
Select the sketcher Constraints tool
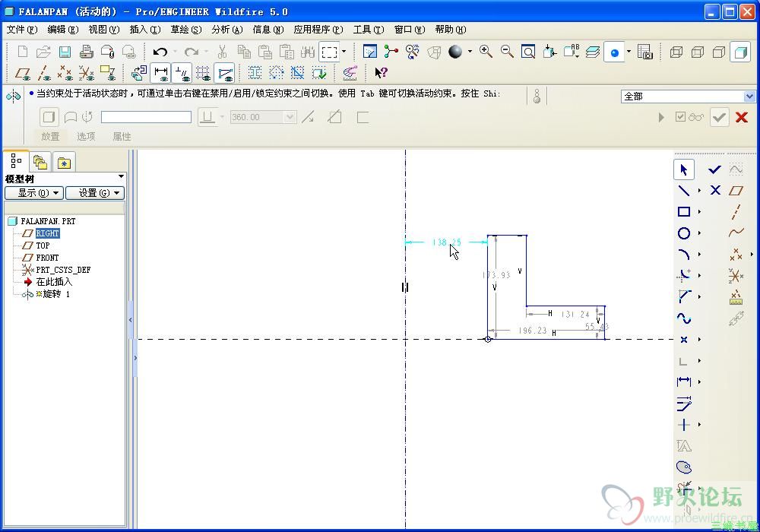click(683, 425)
